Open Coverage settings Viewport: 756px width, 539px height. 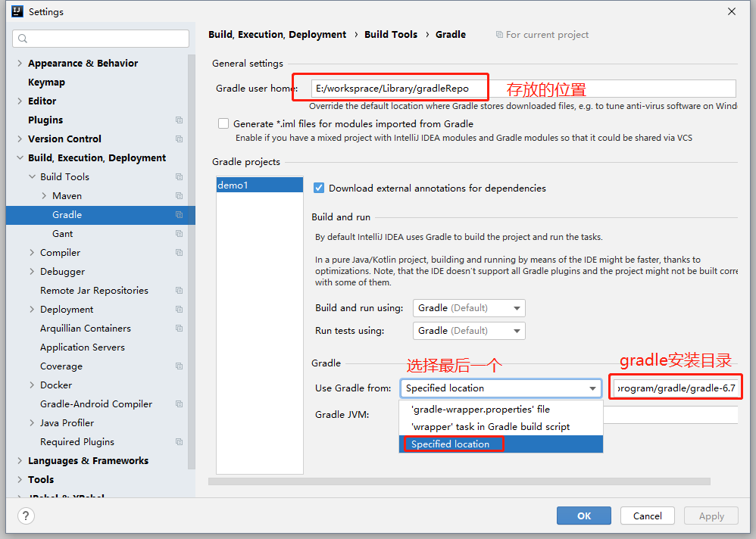coord(61,366)
